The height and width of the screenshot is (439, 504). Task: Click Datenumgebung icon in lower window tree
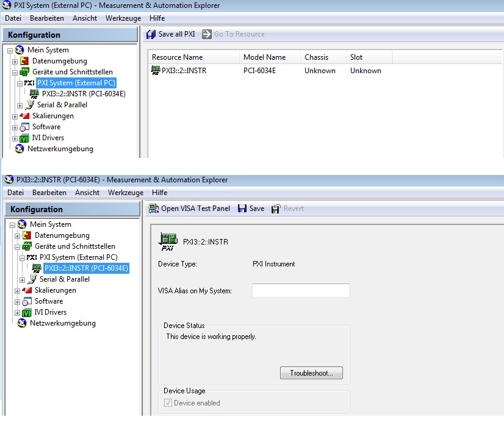click(x=27, y=235)
